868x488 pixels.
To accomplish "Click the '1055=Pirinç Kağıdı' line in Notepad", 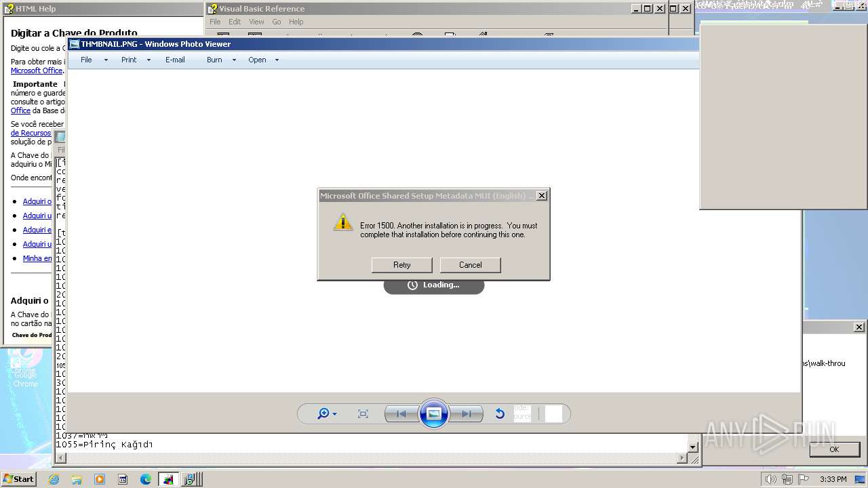I will [x=104, y=445].
